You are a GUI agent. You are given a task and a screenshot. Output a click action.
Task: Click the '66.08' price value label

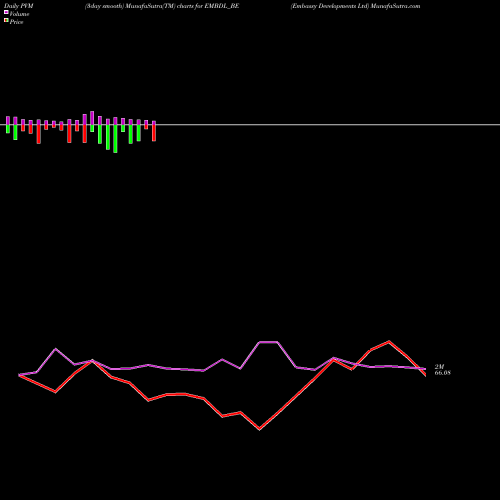click(x=442, y=373)
